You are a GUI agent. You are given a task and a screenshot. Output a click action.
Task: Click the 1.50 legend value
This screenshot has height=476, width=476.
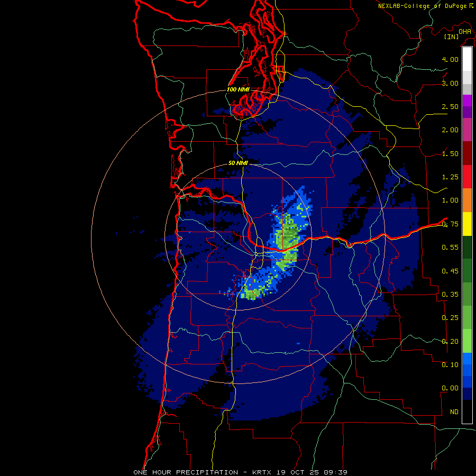pyautogui.click(x=450, y=153)
